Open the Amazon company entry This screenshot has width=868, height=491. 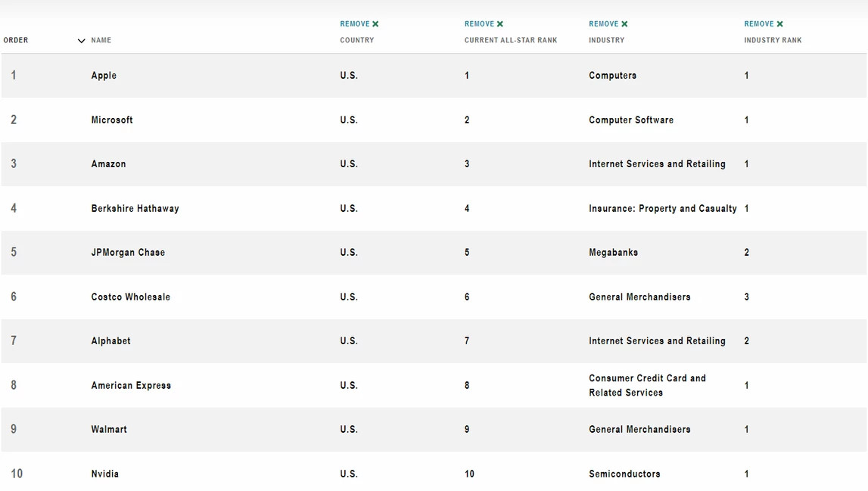tap(108, 164)
